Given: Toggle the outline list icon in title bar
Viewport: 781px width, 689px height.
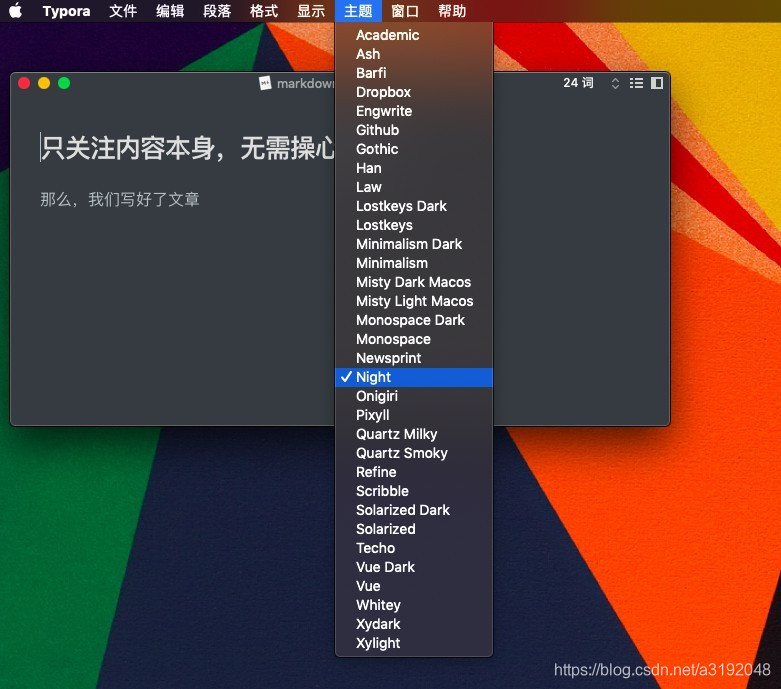Looking at the screenshot, I should point(636,83).
